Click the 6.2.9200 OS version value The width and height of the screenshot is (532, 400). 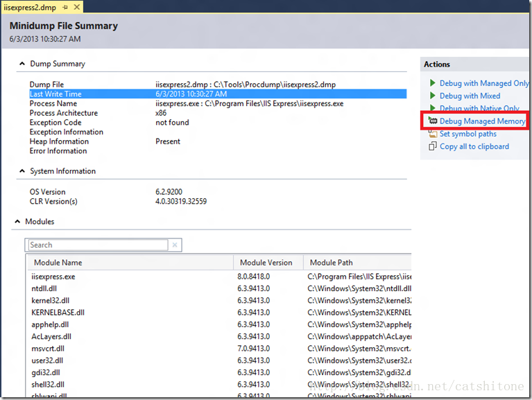[169, 192]
